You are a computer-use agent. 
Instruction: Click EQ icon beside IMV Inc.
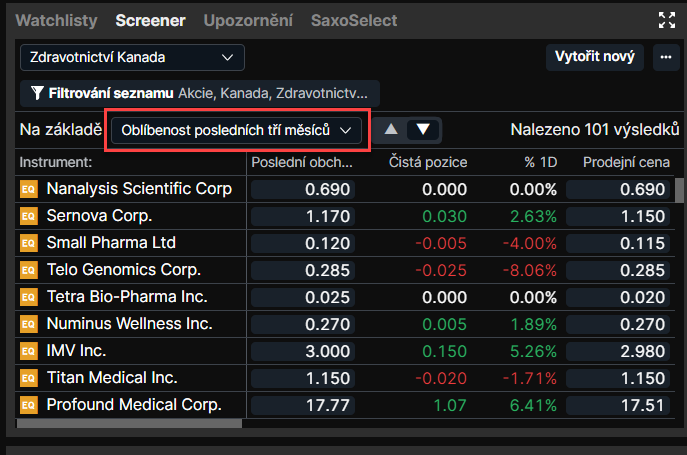point(29,351)
